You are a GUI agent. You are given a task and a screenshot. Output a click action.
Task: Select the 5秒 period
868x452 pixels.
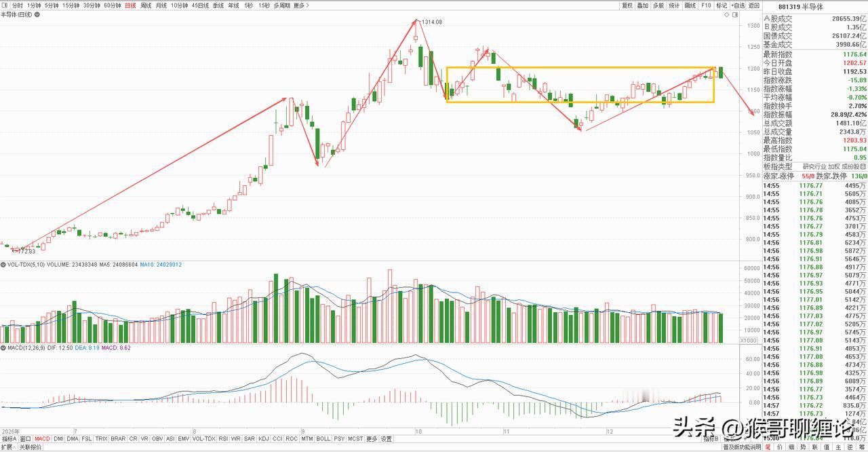coord(249,5)
